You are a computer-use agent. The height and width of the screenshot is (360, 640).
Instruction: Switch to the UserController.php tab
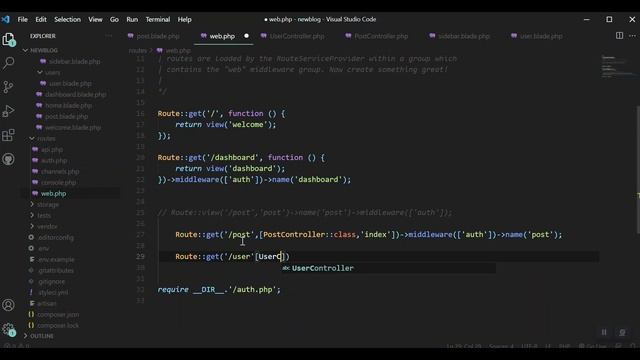pyautogui.click(x=292, y=36)
